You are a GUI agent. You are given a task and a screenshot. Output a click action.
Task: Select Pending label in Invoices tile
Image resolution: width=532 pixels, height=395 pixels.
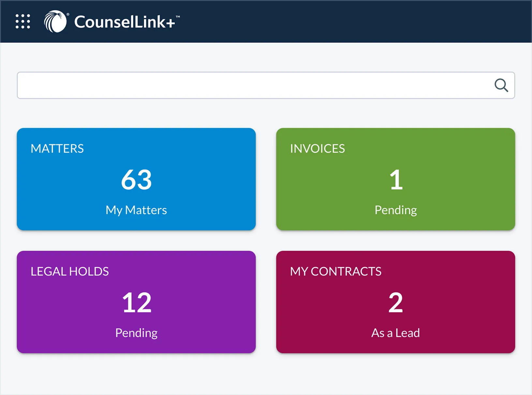[x=395, y=210]
